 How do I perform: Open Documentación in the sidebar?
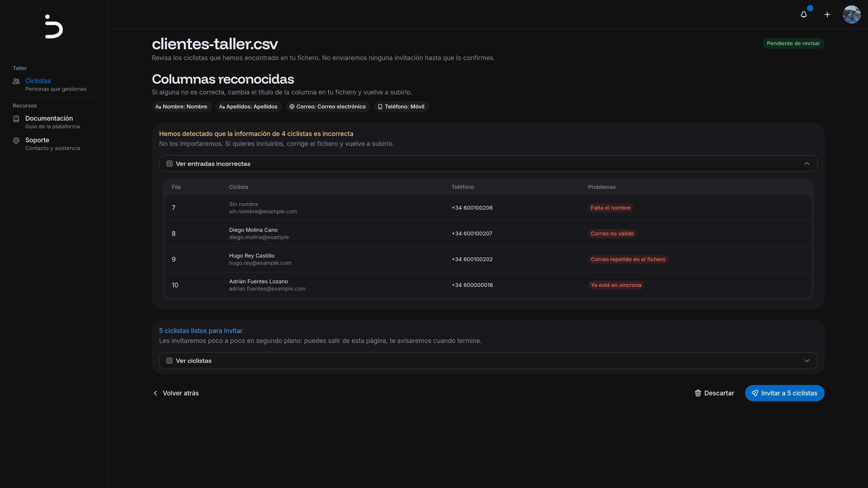click(x=54, y=122)
